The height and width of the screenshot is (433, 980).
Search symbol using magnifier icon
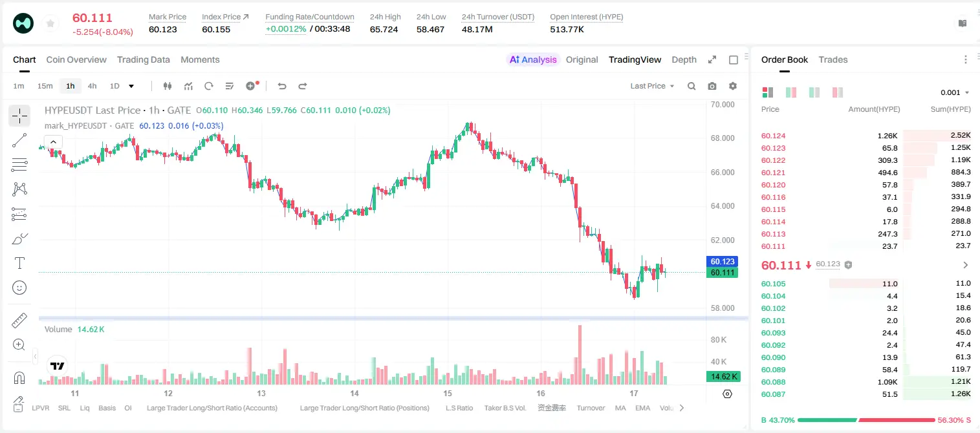(691, 86)
